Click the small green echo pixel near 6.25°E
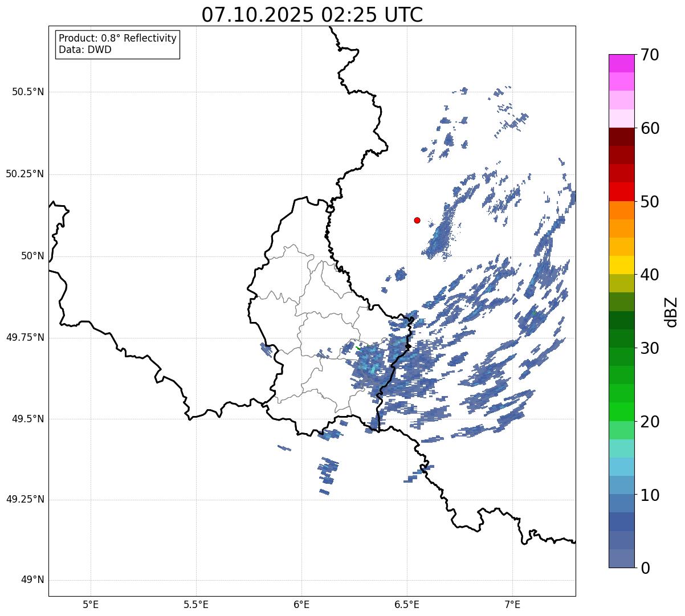The image size is (685, 616). pyautogui.click(x=358, y=348)
